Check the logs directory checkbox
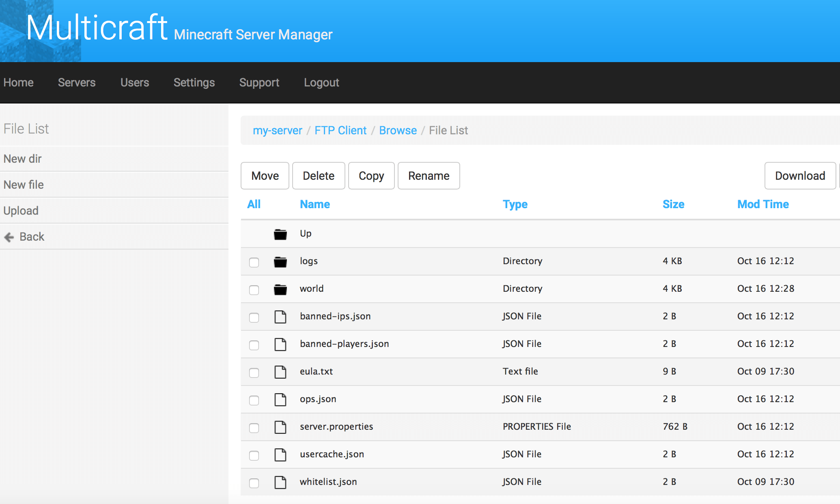 pyautogui.click(x=254, y=263)
